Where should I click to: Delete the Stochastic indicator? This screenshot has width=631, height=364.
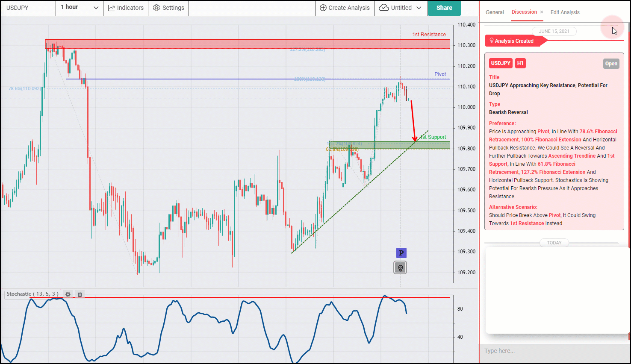pos(80,294)
